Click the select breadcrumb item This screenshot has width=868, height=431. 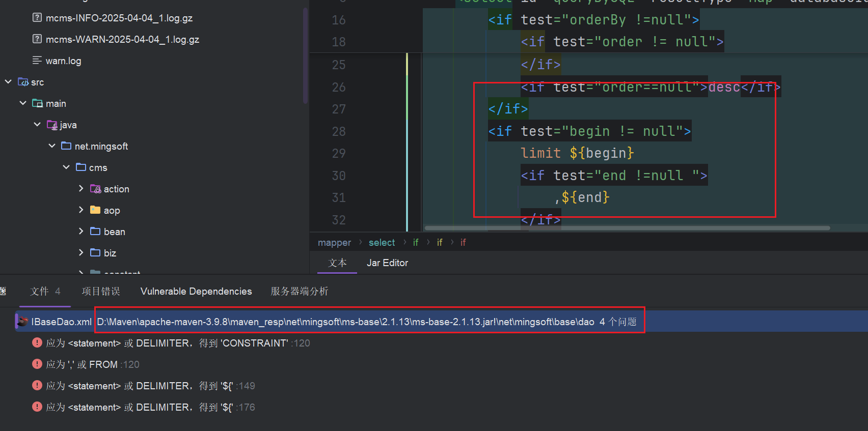382,243
